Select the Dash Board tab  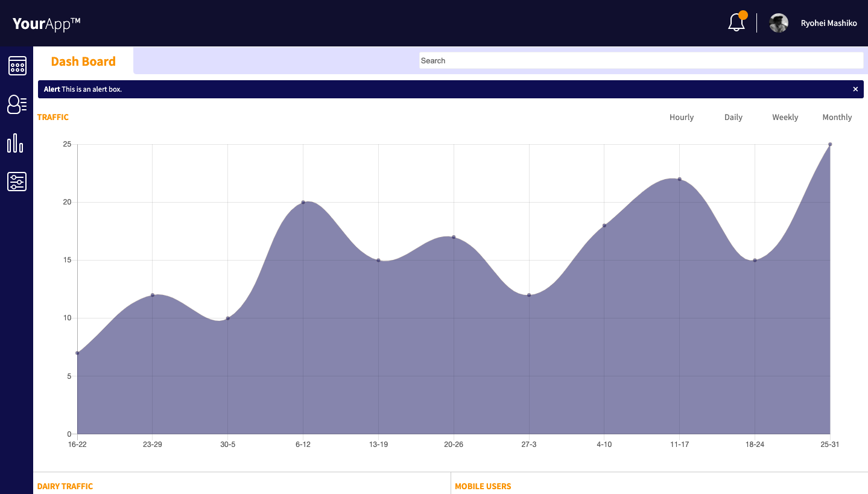(x=83, y=61)
